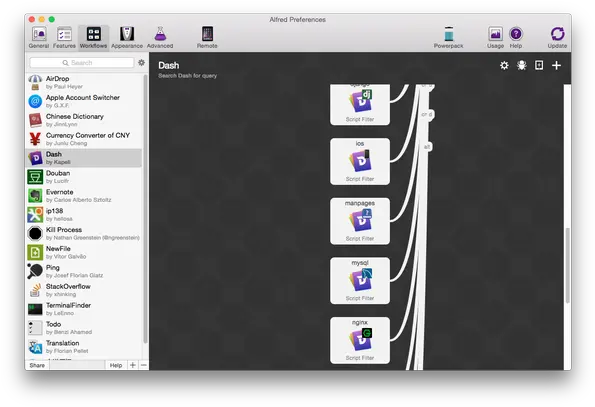Open Dash workflow settings gear icon

pyautogui.click(x=504, y=65)
